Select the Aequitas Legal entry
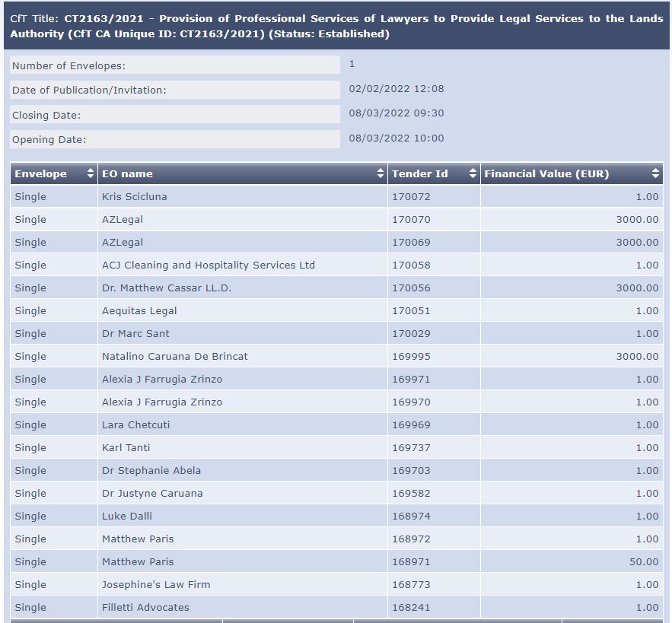Screen dimensions: 672x623 [x=139, y=310]
